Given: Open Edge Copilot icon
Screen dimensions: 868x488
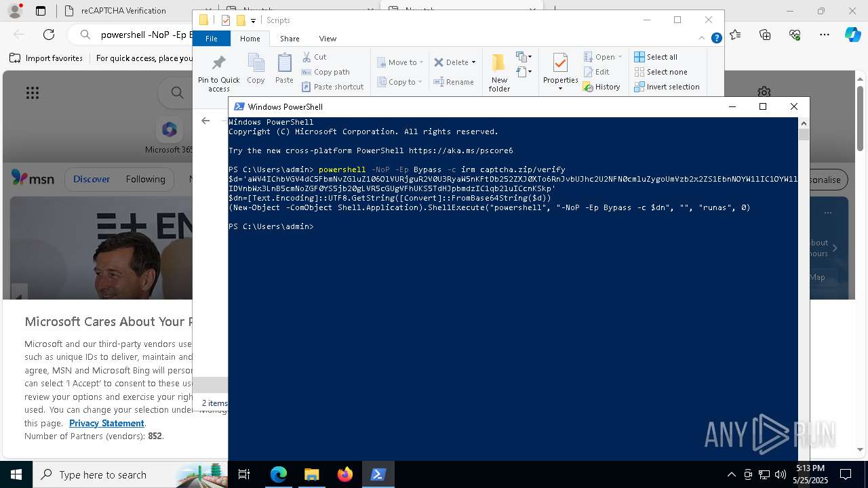Looking at the screenshot, I should (x=852, y=34).
